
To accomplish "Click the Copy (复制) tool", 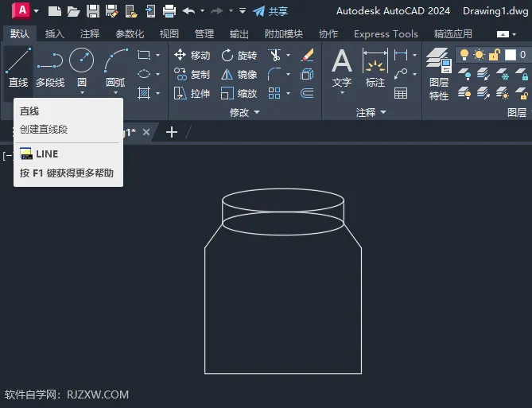I will [x=192, y=74].
